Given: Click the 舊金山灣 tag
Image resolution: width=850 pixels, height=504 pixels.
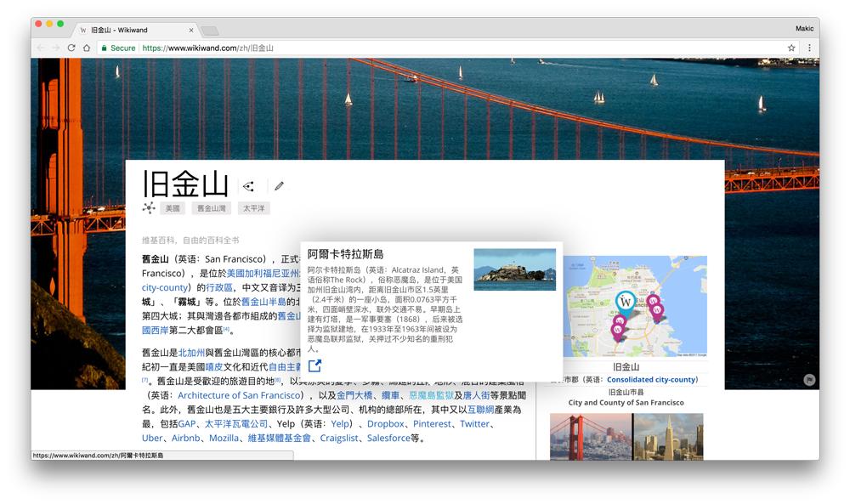Looking at the screenshot, I should click(212, 208).
